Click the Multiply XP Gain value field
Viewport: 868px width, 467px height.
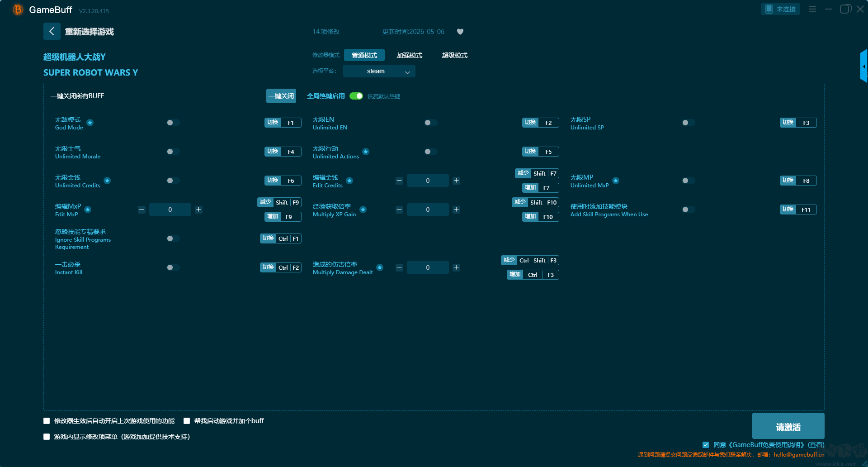(x=428, y=210)
